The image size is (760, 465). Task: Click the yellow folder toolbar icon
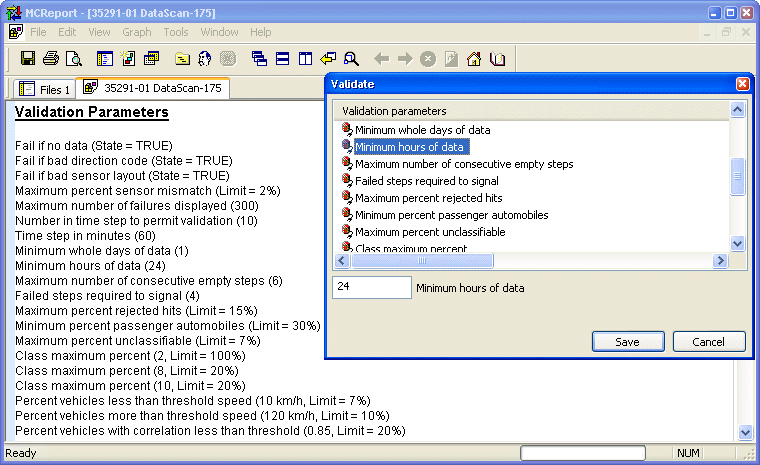click(182, 59)
